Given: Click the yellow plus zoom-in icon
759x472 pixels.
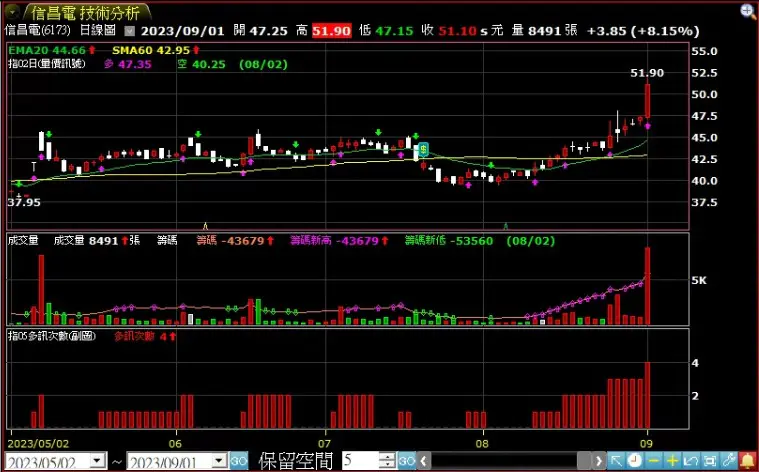Looking at the screenshot, I should coord(672,460).
